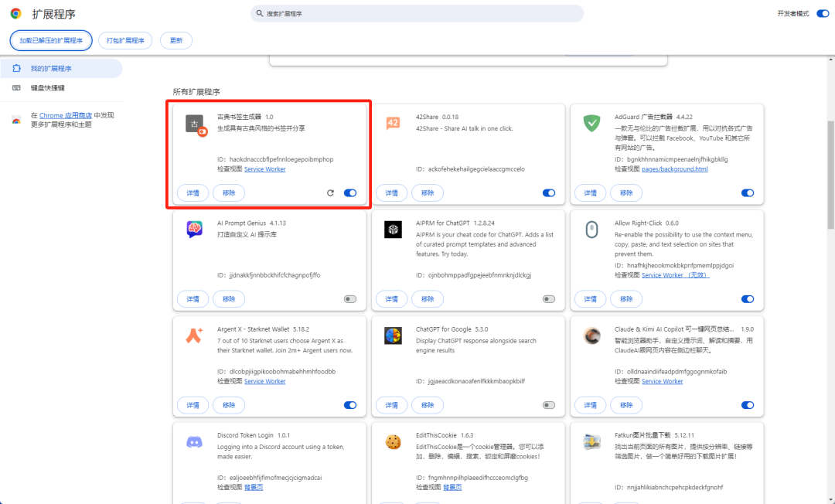Toggle 开发者模式 switch

click(x=822, y=13)
